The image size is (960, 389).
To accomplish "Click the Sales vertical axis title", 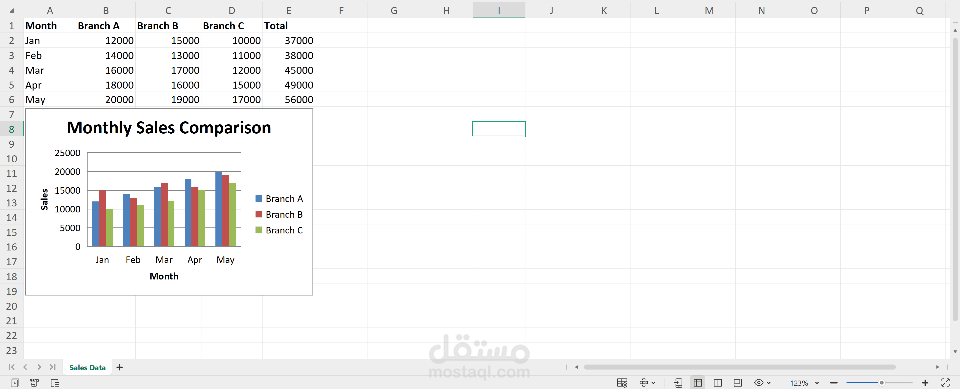I will (44, 200).
